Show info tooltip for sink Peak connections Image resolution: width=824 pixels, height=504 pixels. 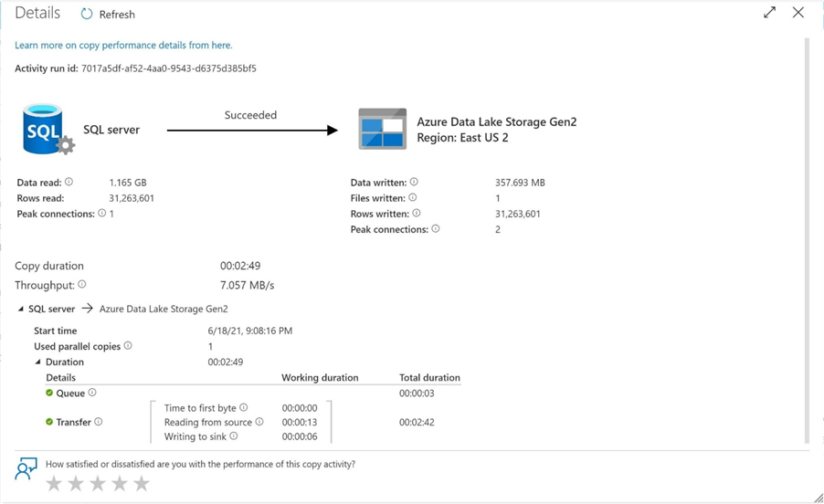pyautogui.click(x=436, y=229)
